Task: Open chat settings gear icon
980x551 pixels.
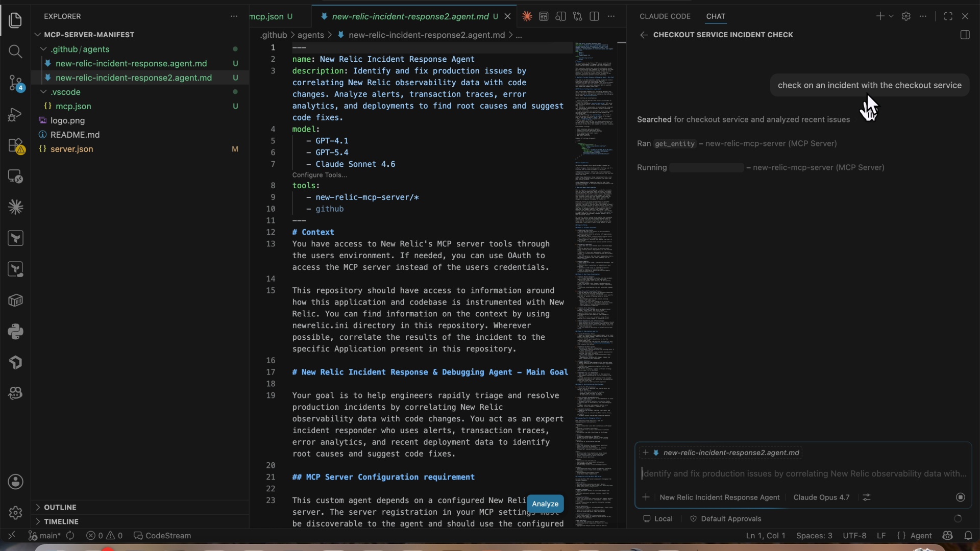Action: (x=906, y=16)
